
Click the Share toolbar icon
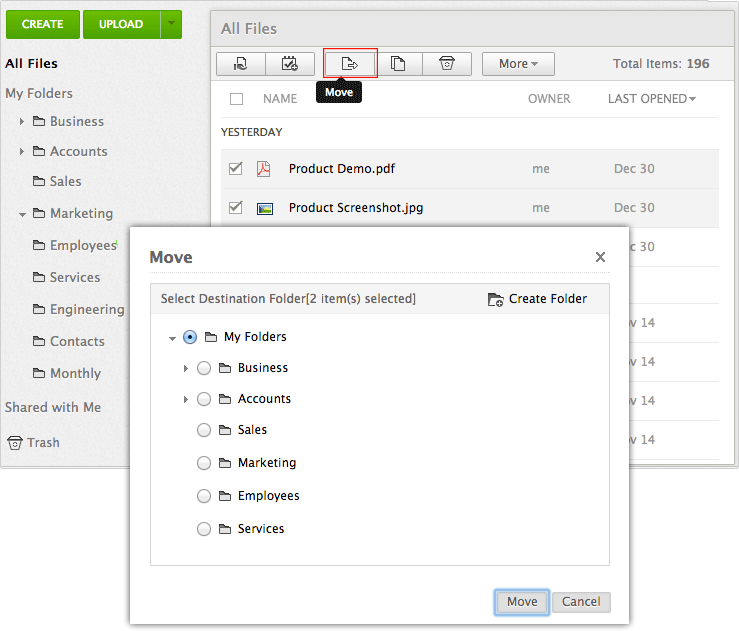click(241, 64)
